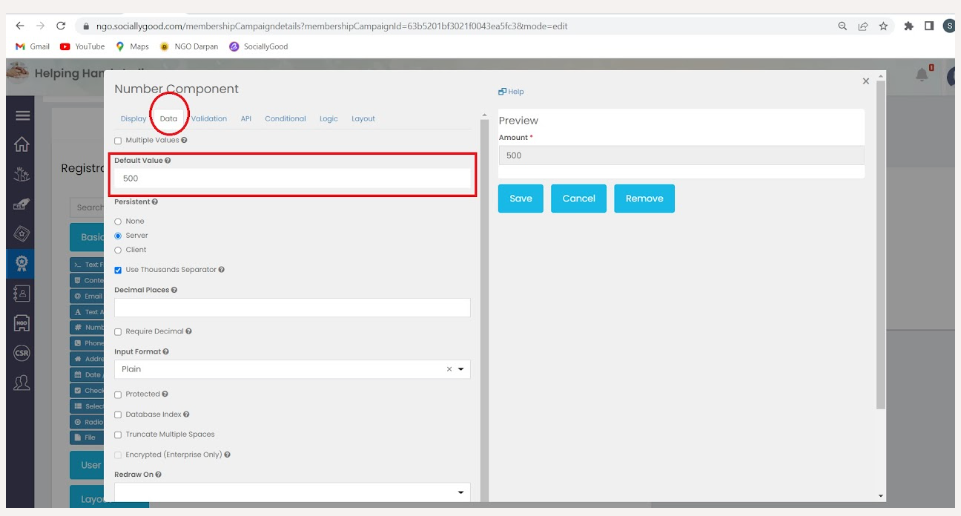Switch to the Data tab
Image resolution: width=961 pixels, height=516 pixels.
(169, 119)
